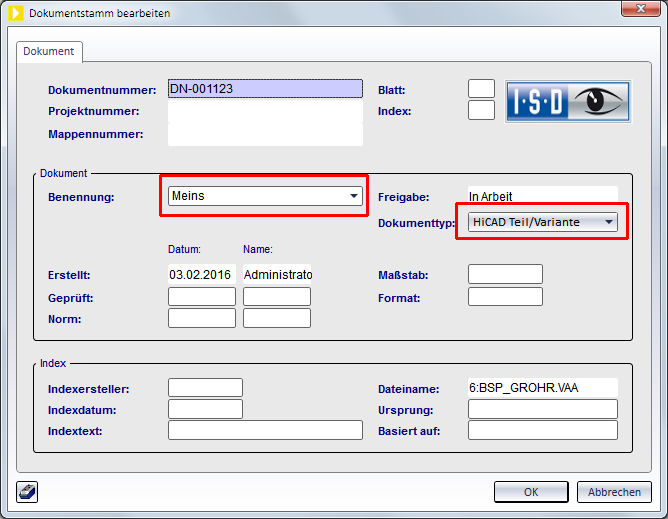Click the Dokumentnummer field
Image resolution: width=668 pixels, height=519 pixels.
265,89
